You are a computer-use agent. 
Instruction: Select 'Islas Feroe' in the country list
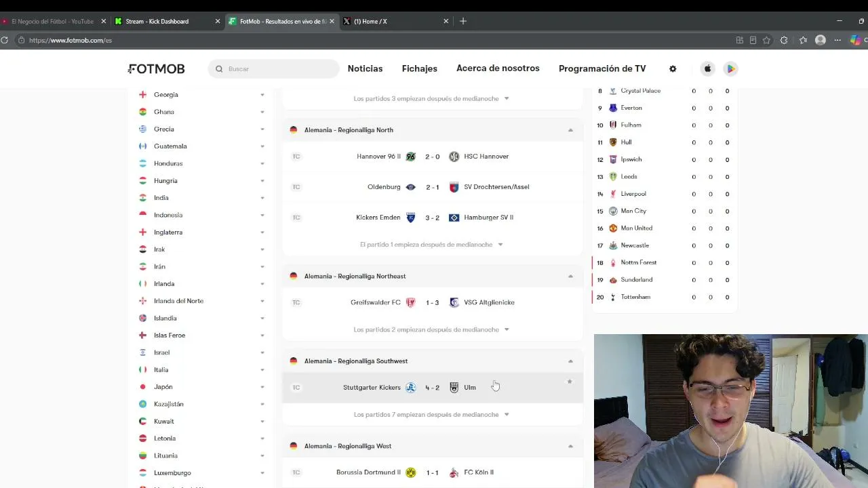tap(170, 335)
